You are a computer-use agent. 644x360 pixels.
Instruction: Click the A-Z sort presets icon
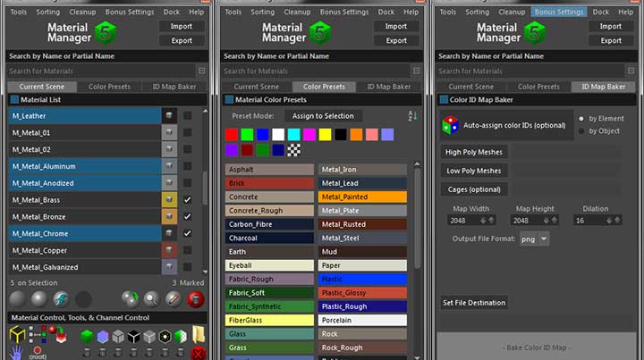[x=412, y=116]
